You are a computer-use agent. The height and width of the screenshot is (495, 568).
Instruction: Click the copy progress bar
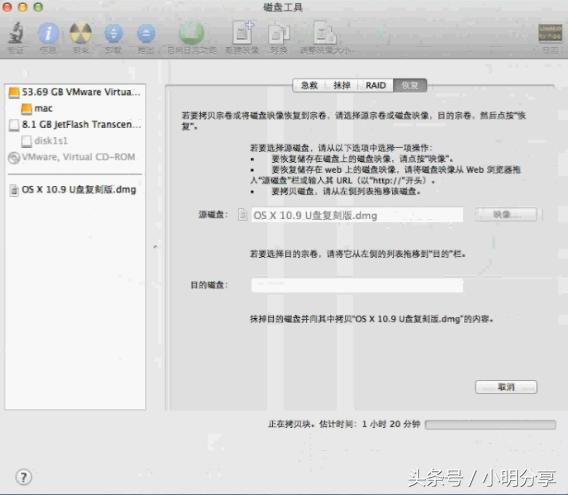(x=490, y=424)
